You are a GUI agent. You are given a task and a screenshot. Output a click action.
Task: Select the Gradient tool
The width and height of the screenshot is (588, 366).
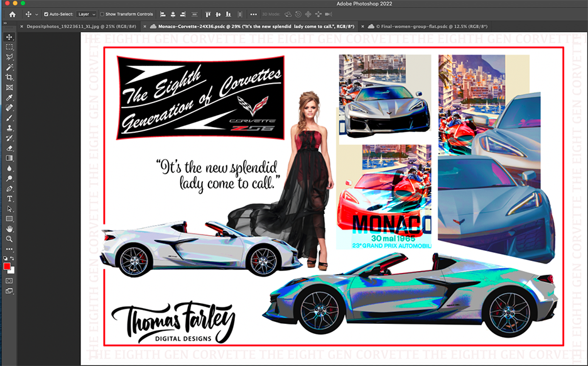9,158
